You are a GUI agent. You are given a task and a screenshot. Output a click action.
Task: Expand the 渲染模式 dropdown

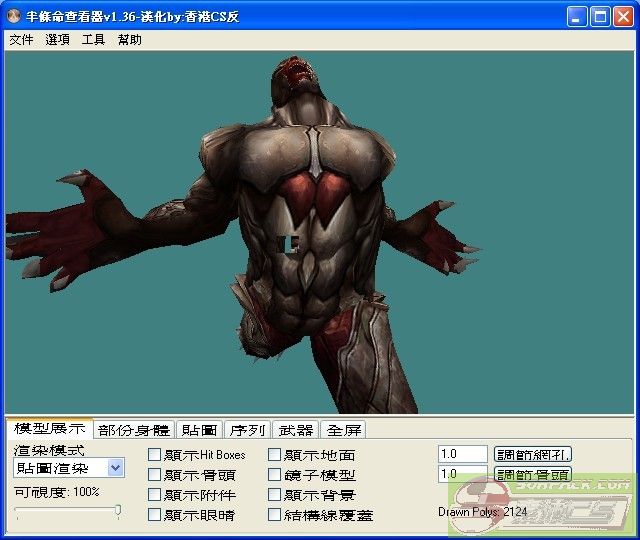[115, 468]
